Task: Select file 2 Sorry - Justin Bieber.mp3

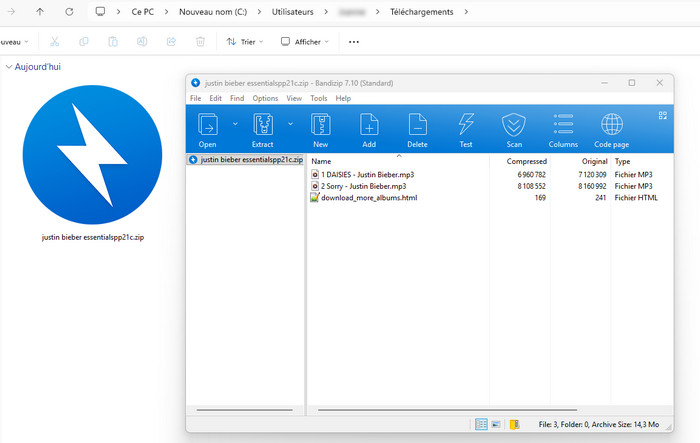Action: click(x=358, y=186)
